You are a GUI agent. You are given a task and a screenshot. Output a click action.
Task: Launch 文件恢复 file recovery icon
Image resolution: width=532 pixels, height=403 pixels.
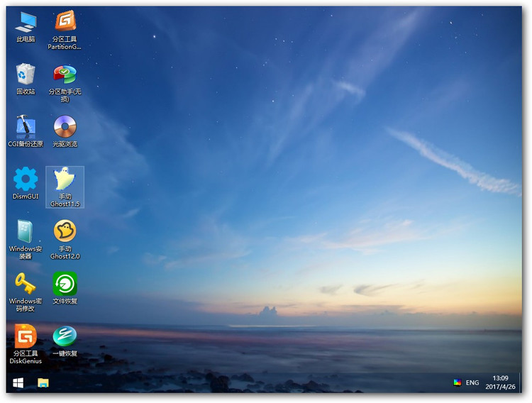(x=65, y=288)
